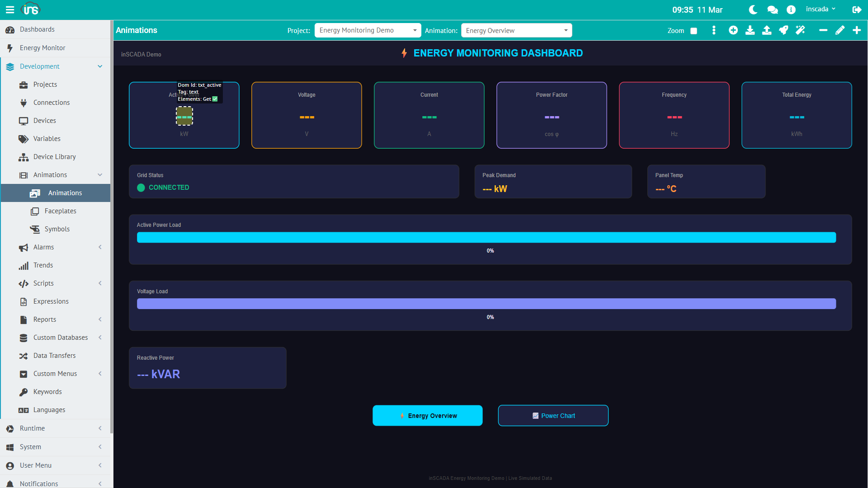The height and width of the screenshot is (488, 868).
Task: Click the Active Power Load progress bar
Action: [x=486, y=237]
